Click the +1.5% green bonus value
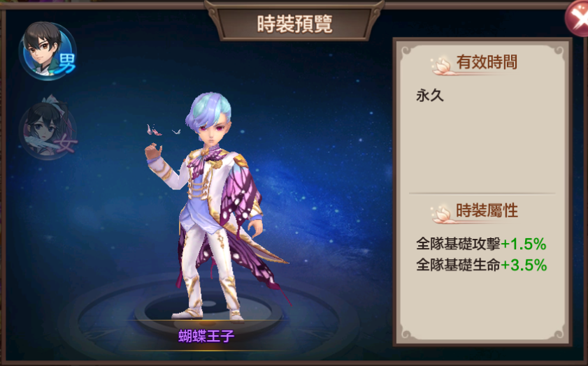The image size is (588, 366). (524, 244)
